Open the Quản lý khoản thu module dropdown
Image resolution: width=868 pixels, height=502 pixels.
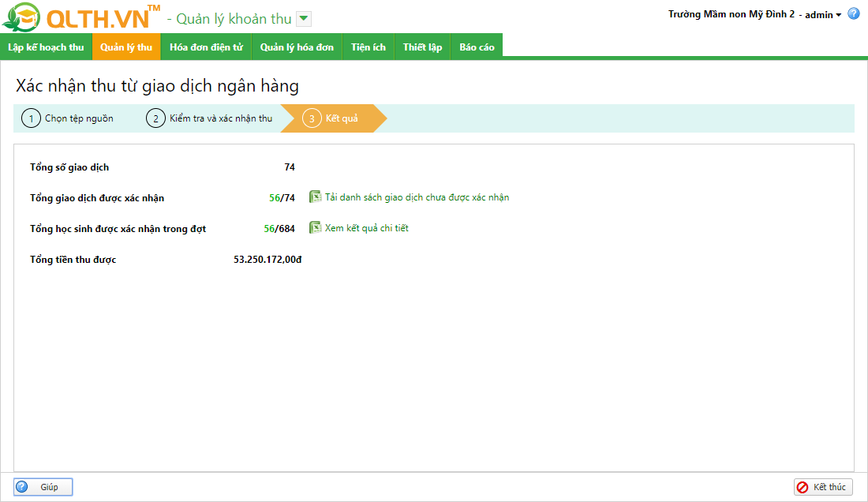[x=303, y=19]
